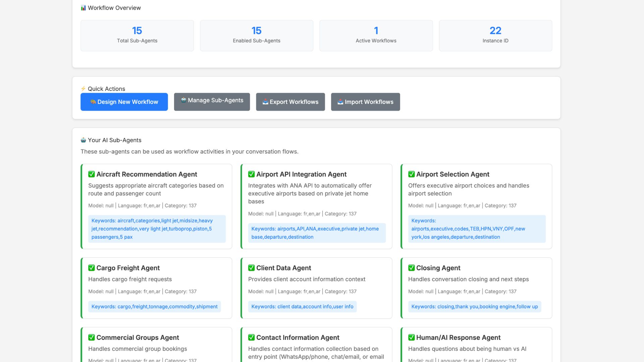This screenshot has height=362, width=644.
Task: Click the Workflow Overview chart icon
Action: tap(83, 8)
